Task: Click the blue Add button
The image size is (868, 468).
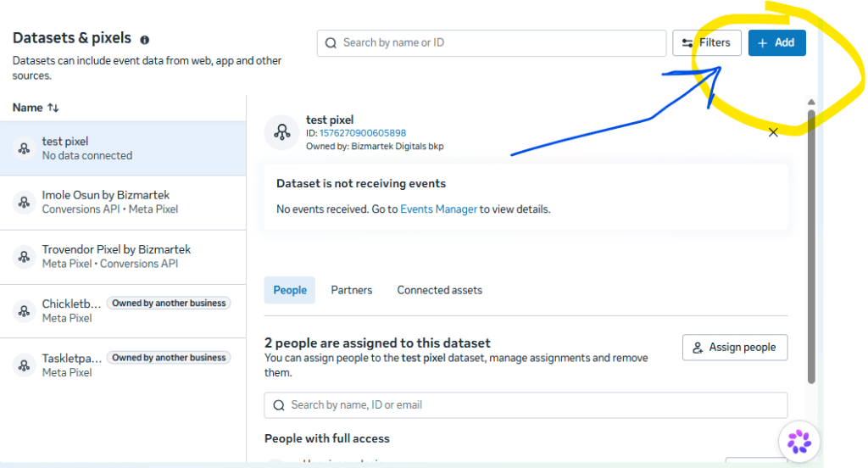Action: click(x=776, y=42)
